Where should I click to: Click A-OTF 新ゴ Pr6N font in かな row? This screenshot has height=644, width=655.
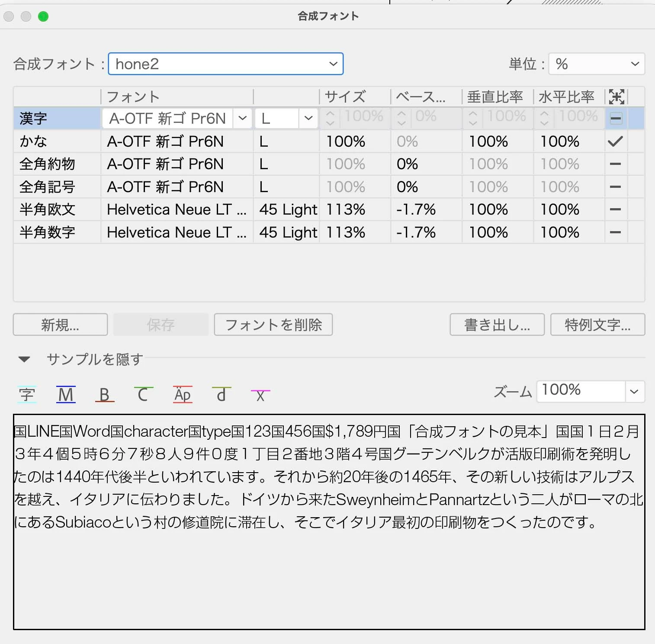pyautogui.click(x=165, y=141)
